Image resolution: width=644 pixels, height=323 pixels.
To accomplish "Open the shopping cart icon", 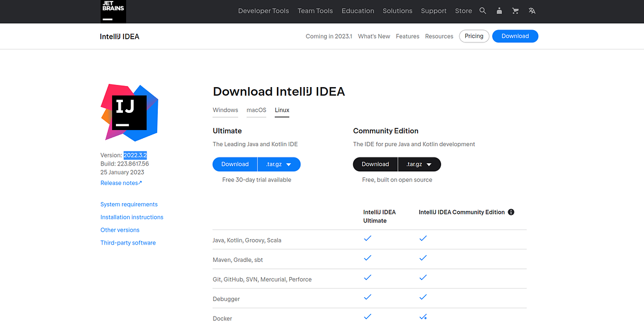I will 515,10.
